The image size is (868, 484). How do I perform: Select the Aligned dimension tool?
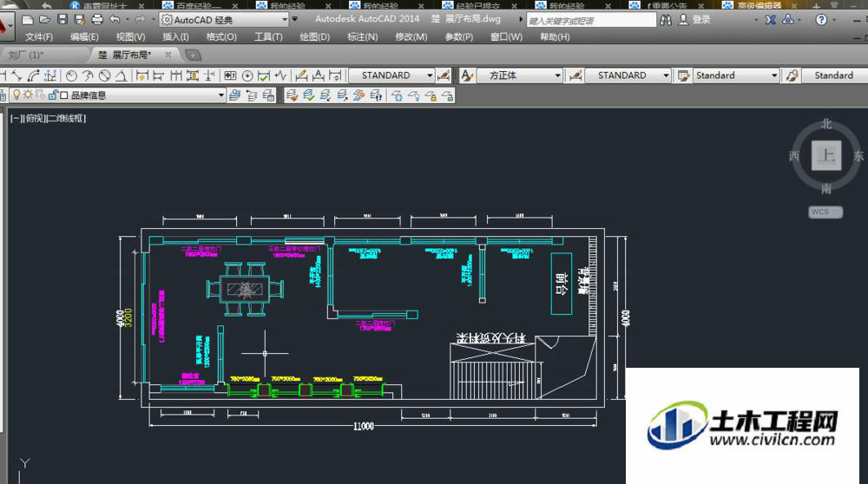[16, 75]
